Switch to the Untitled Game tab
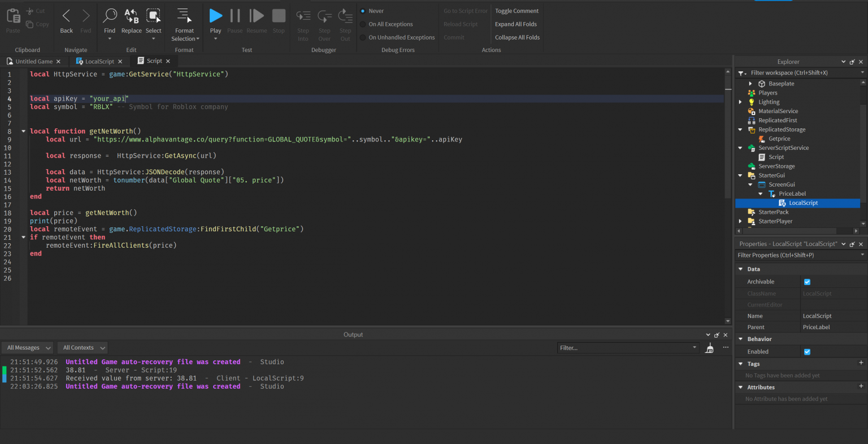 [34, 61]
